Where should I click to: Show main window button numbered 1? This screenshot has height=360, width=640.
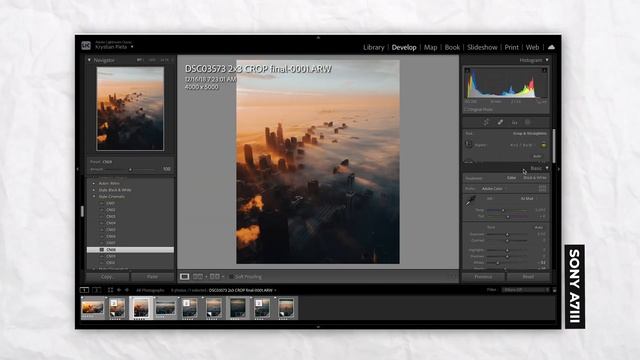click(x=84, y=290)
